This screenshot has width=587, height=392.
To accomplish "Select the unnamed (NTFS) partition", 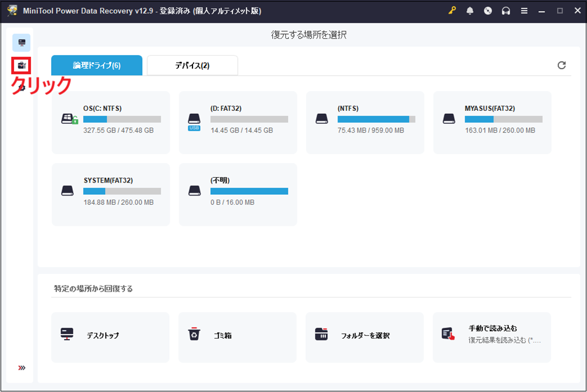I will point(365,123).
